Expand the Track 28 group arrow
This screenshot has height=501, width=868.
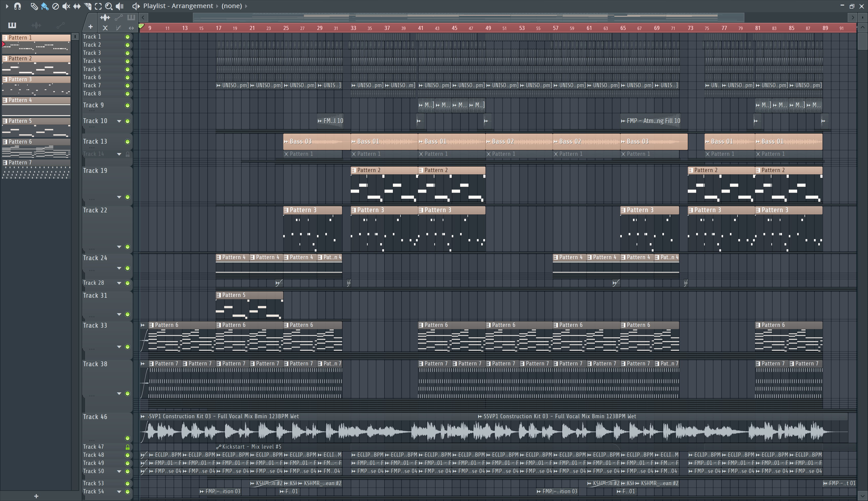point(119,283)
